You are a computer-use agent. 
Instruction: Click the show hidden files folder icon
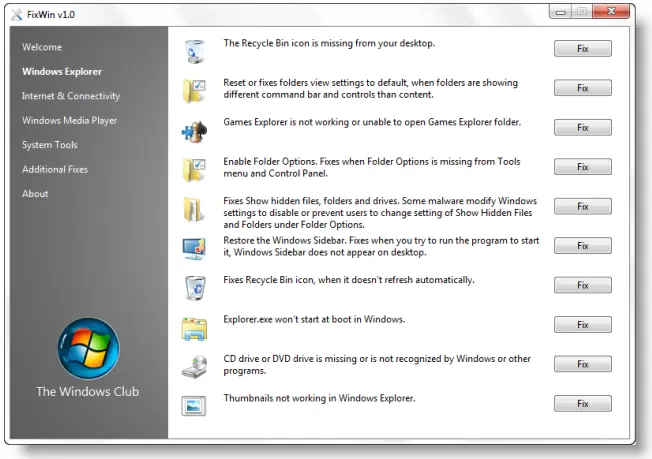(194, 209)
